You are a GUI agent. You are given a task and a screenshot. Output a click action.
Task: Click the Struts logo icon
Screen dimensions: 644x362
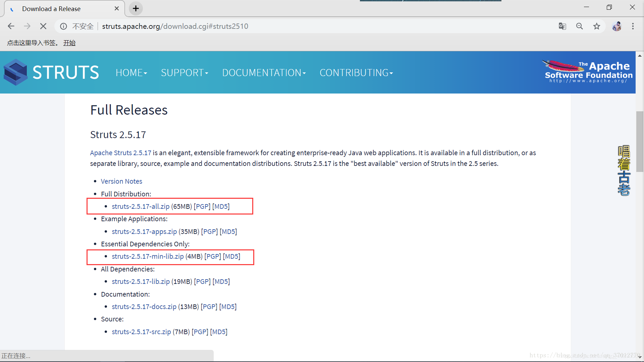click(15, 72)
